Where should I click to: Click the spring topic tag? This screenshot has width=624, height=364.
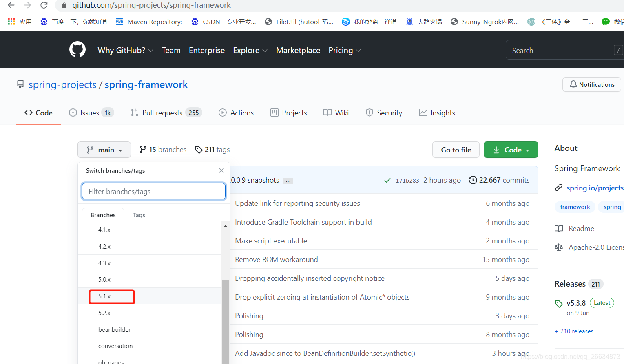click(x=611, y=207)
